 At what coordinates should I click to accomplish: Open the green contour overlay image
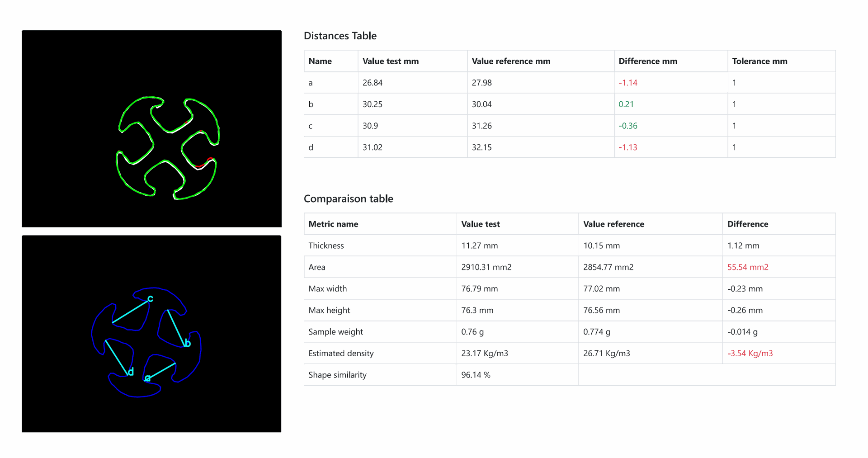click(151, 128)
